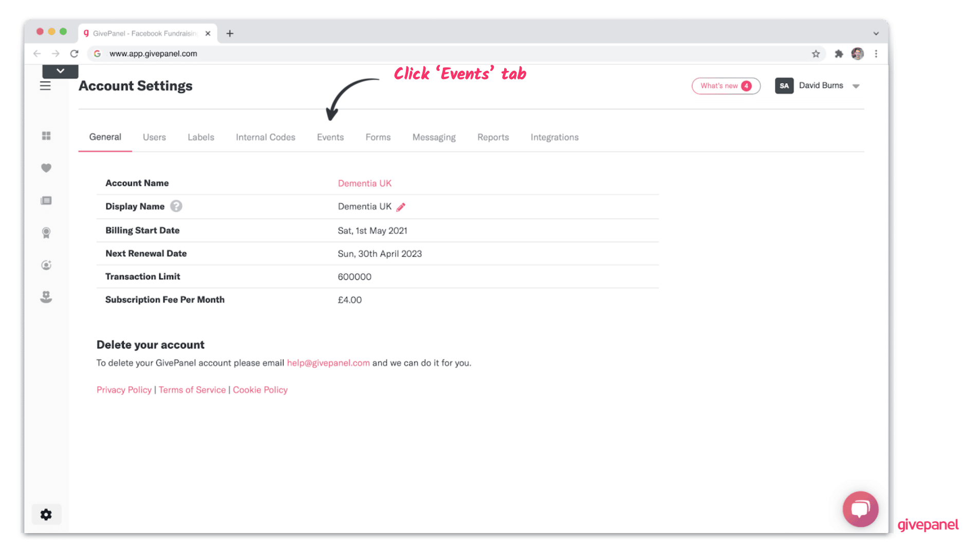
Task: Open the Integrations tab
Action: [x=554, y=137]
